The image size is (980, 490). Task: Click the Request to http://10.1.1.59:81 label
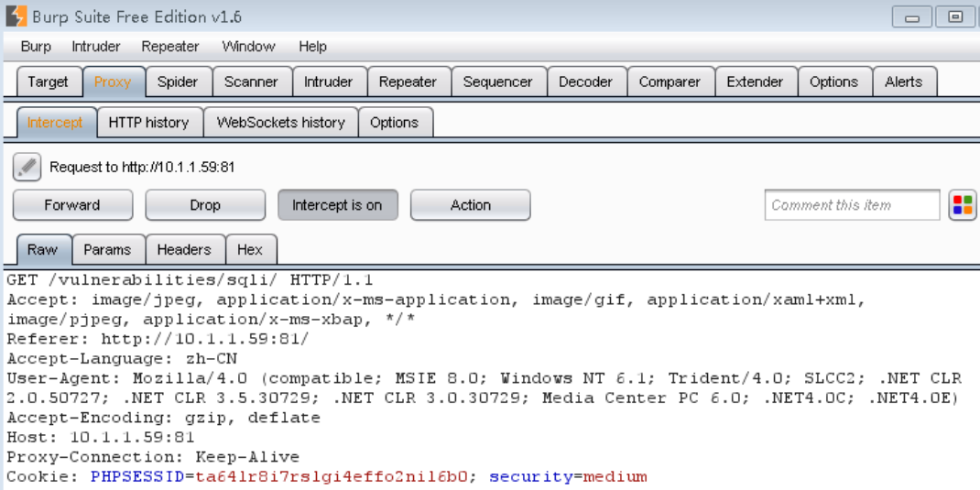[142, 168]
